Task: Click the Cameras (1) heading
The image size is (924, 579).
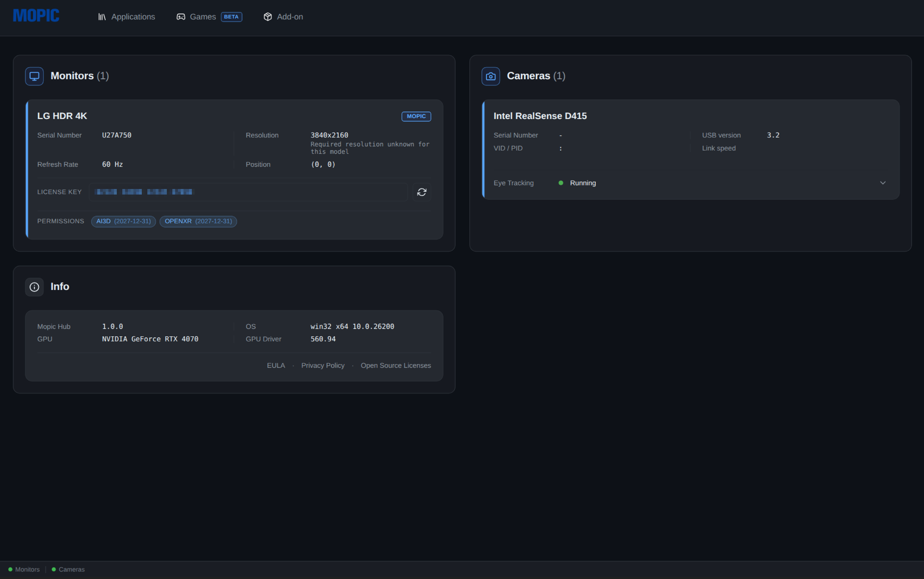Action: [x=536, y=76]
